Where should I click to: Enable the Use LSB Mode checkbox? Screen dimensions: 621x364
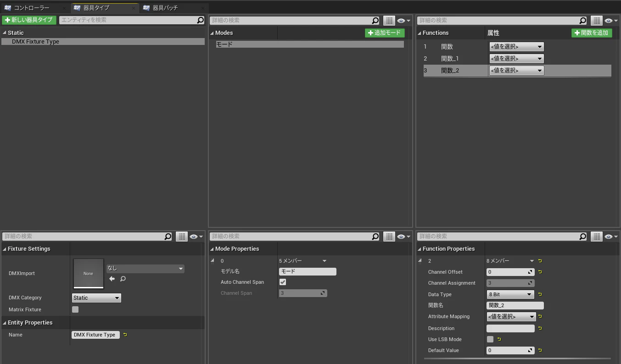click(490, 339)
